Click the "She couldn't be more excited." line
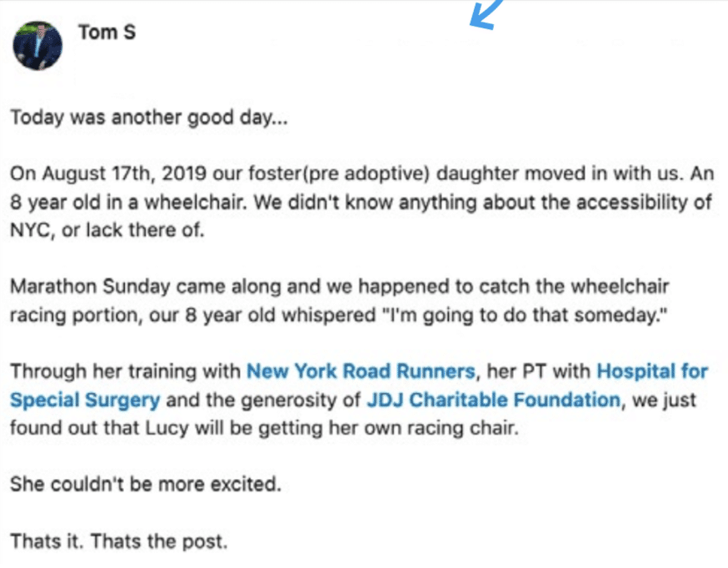Screen dimensions: 728x568 146,485
